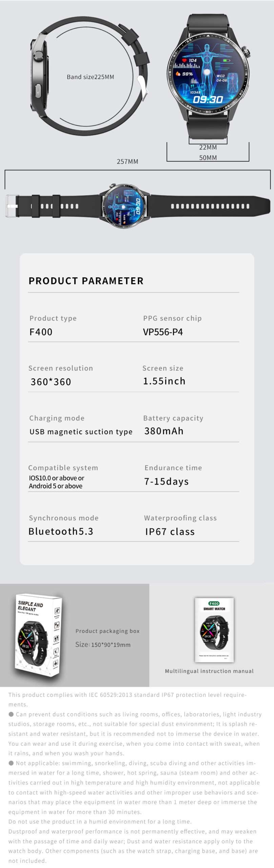Image resolution: width=274 pixels, height=868 pixels.
Task: Click the red heart icon on watch face
Action: tap(185, 60)
